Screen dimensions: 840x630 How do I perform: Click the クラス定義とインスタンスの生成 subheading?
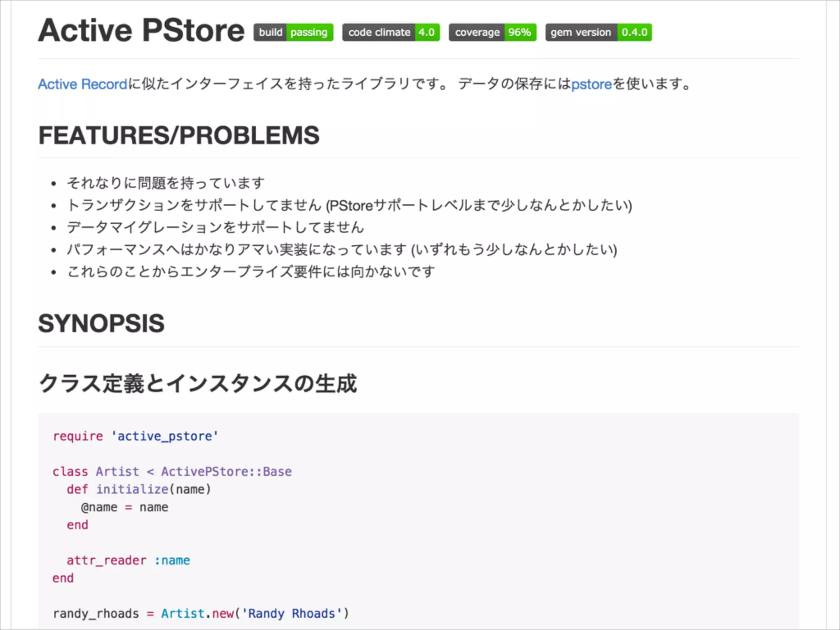point(198,384)
